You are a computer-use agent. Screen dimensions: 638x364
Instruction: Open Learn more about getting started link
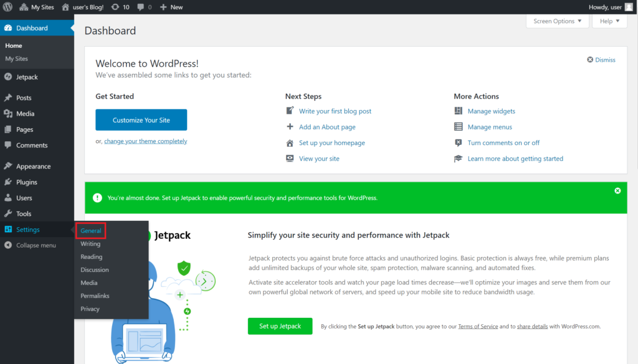[x=515, y=159]
